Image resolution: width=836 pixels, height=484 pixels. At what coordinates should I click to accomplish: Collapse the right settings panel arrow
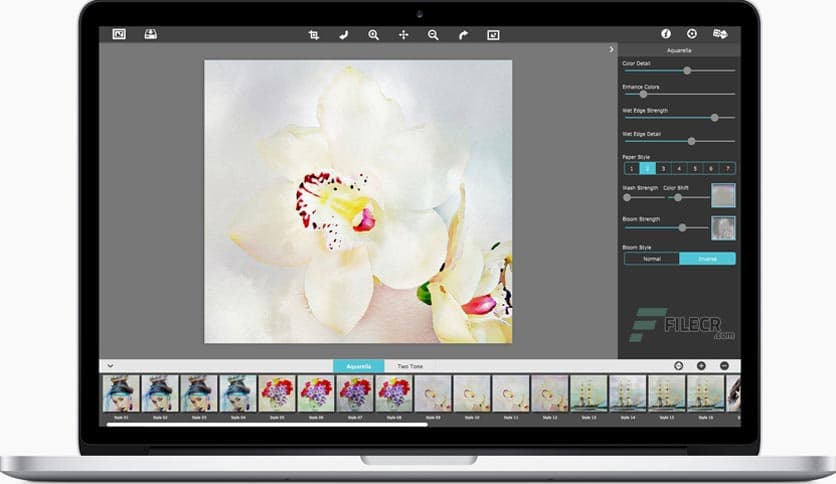pyautogui.click(x=611, y=49)
